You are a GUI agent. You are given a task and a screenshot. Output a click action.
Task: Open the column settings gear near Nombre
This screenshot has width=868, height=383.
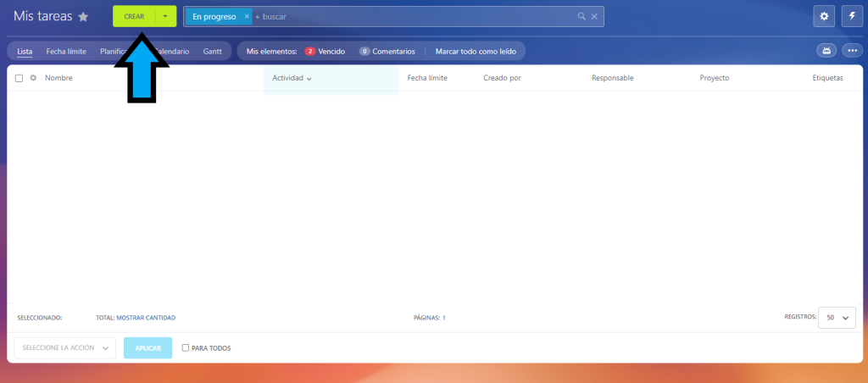pyautogui.click(x=33, y=78)
